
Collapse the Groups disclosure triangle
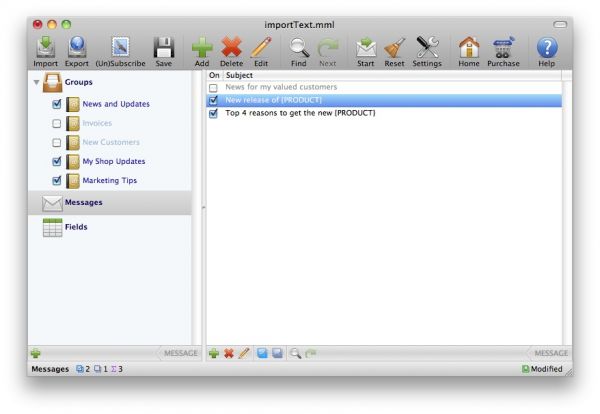[x=37, y=83]
